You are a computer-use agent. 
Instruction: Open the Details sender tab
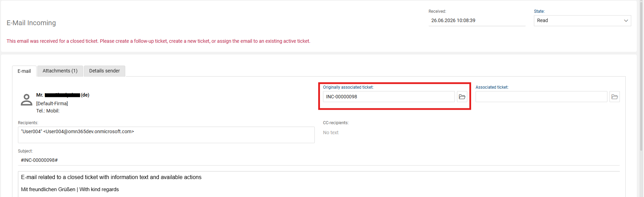[105, 71]
